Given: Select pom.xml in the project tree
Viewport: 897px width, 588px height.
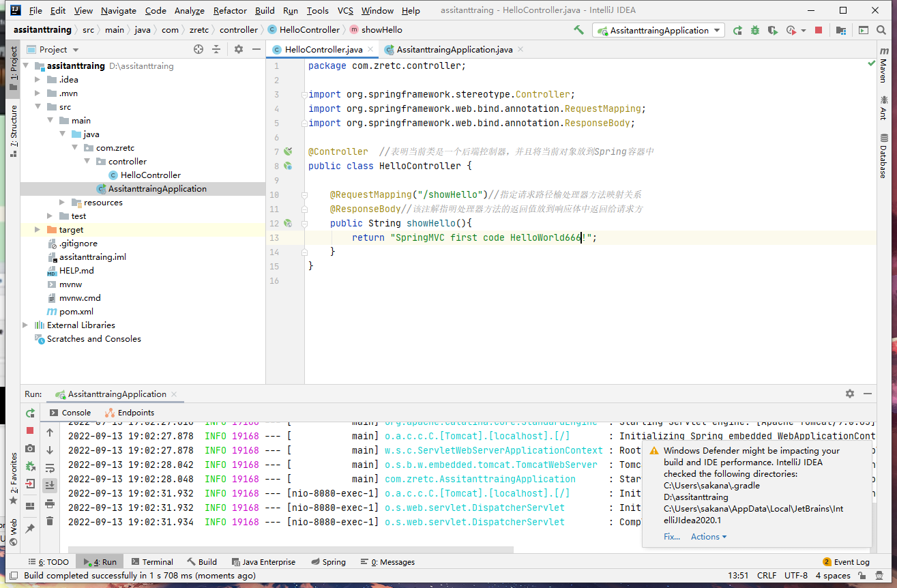Looking at the screenshot, I should (76, 312).
